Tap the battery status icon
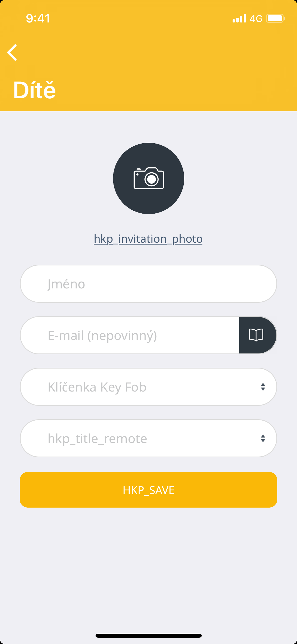 [x=275, y=18]
